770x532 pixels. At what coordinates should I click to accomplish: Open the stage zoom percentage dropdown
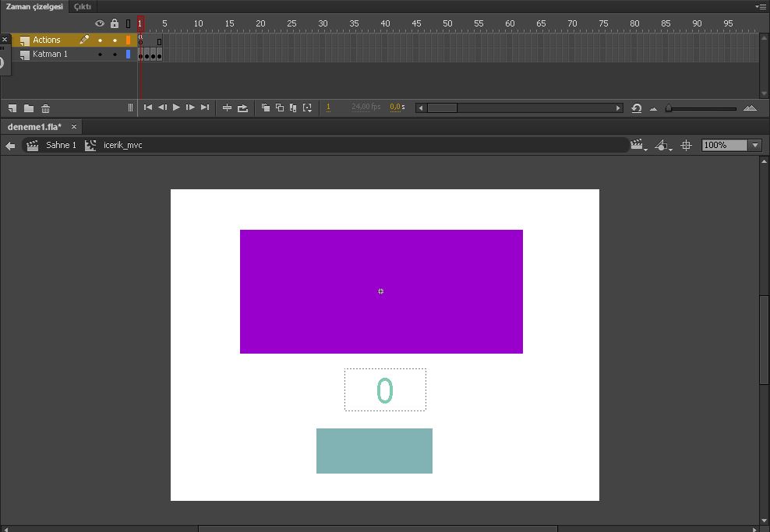754,146
